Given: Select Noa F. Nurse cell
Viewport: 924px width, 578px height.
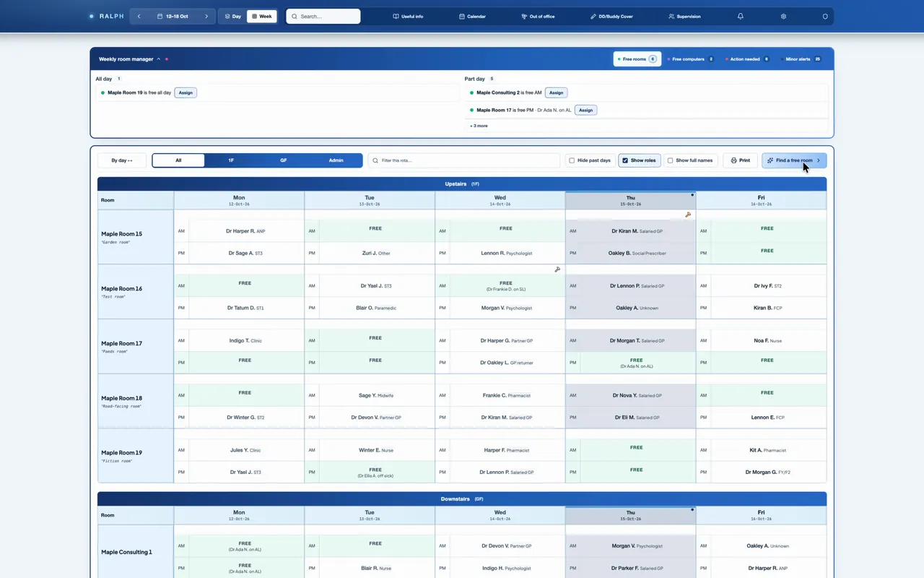Looking at the screenshot, I should point(767,340).
